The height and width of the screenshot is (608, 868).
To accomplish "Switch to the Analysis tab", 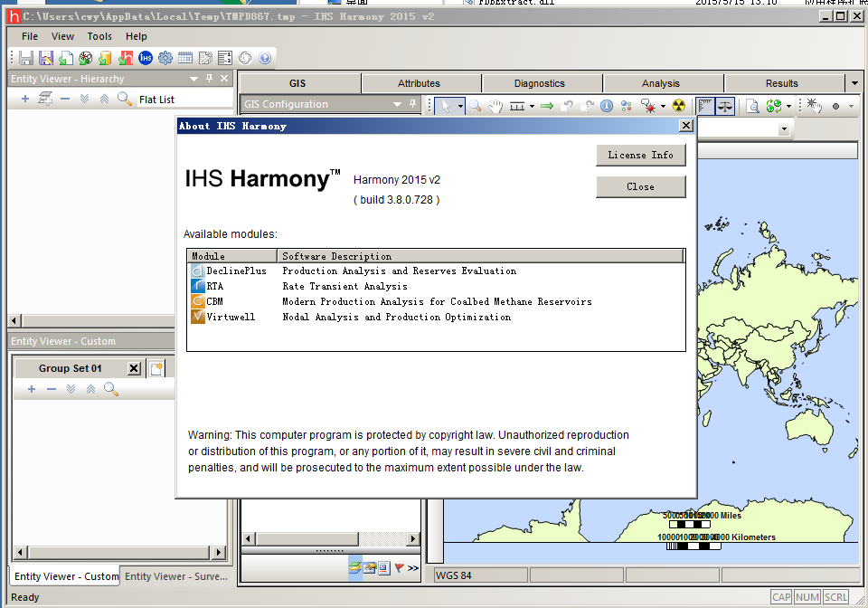I will click(x=661, y=83).
